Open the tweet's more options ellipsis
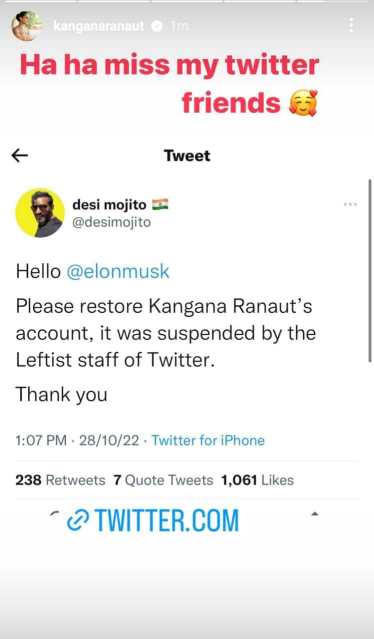The width and height of the screenshot is (374, 639). coord(350,204)
